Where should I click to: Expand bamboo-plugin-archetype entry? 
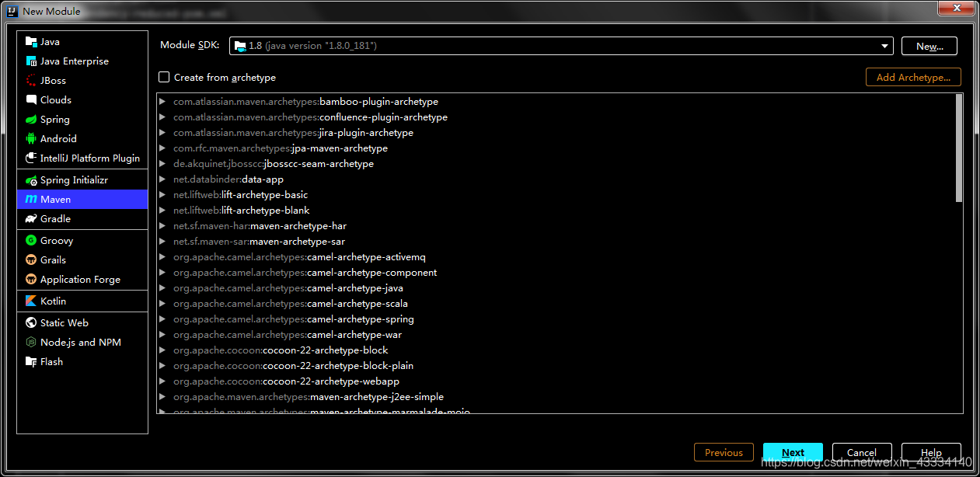click(x=162, y=102)
